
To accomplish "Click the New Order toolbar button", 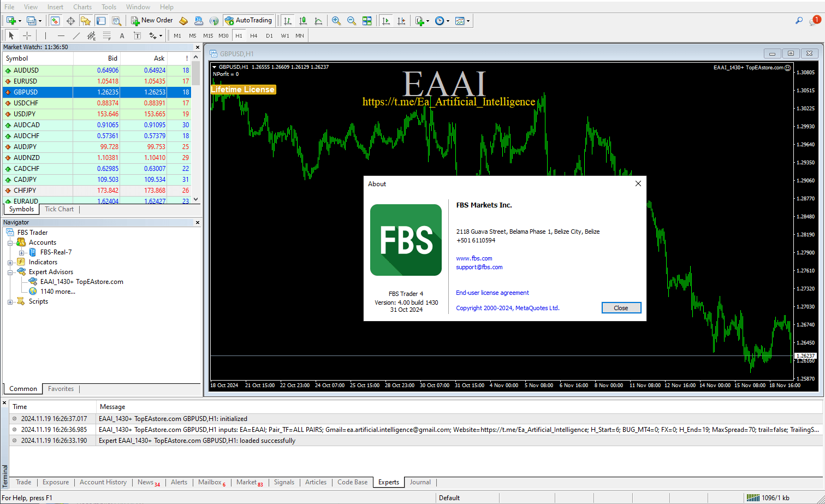I will tap(152, 21).
